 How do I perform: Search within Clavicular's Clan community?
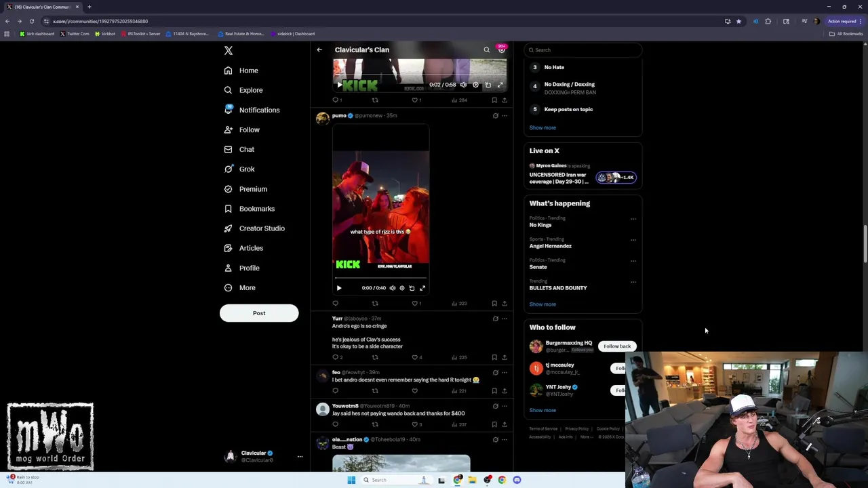(x=486, y=49)
